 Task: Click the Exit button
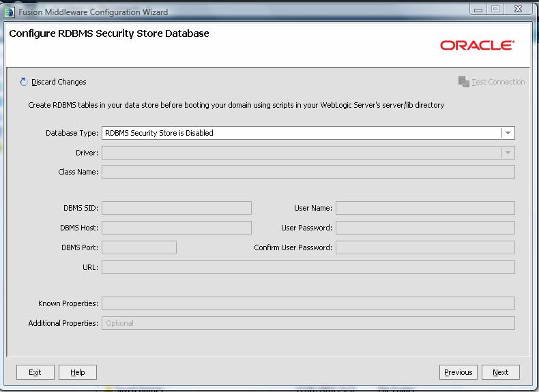click(35, 372)
